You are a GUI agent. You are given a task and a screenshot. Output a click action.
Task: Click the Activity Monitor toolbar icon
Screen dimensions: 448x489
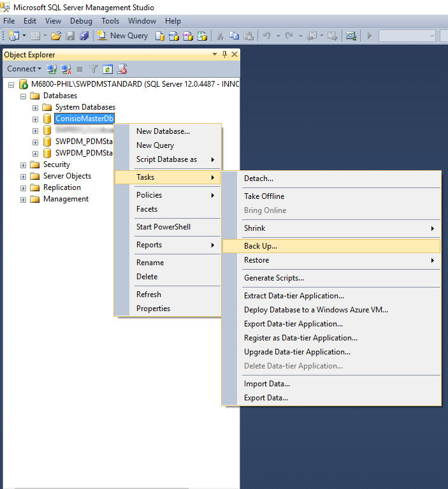point(350,36)
